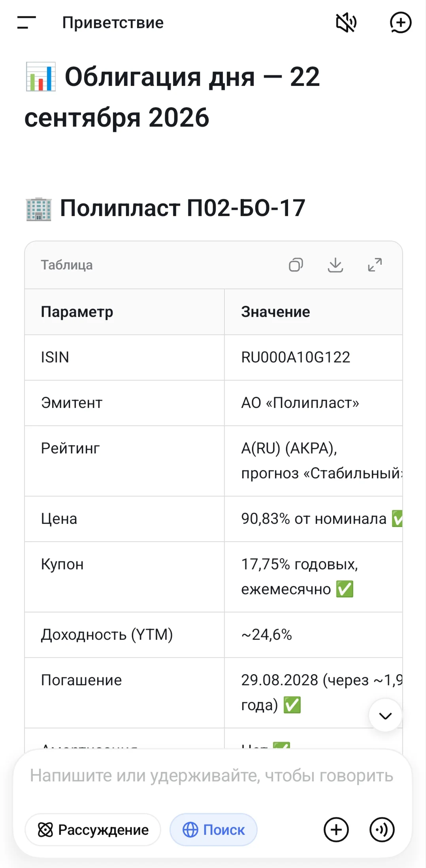Toggle the muted speaker icon
Screen dimensions: 426x868
(346, 23)
